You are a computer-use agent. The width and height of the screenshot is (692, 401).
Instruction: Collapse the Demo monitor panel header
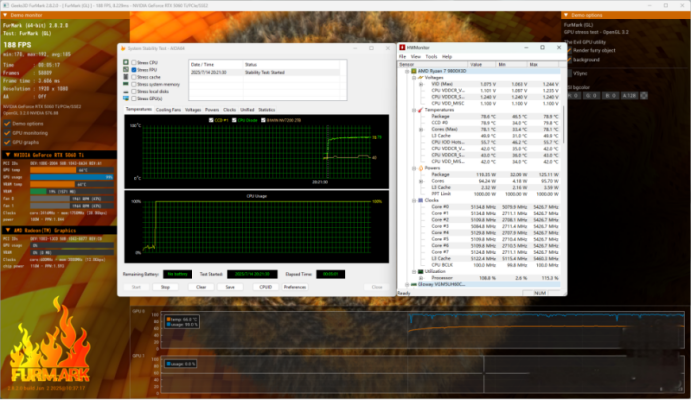pyautogui.click(x=65, y=15)
